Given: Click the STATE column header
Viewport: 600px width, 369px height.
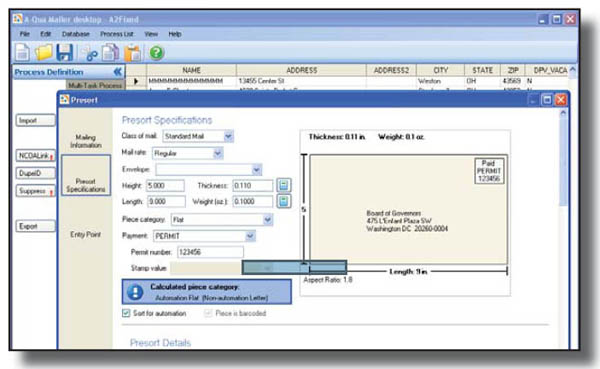Looking at the screenshot, I should [482, 70].
